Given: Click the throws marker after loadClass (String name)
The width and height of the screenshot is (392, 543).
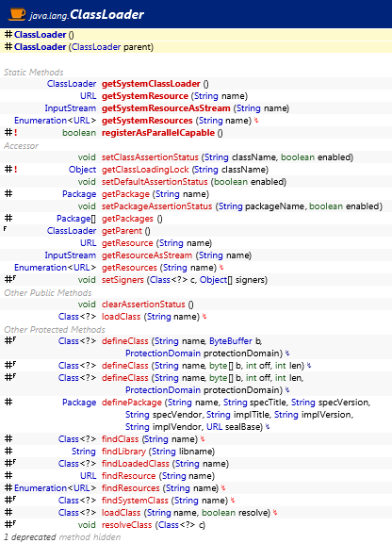Looking at the screenshot, I should click(204, 317).
